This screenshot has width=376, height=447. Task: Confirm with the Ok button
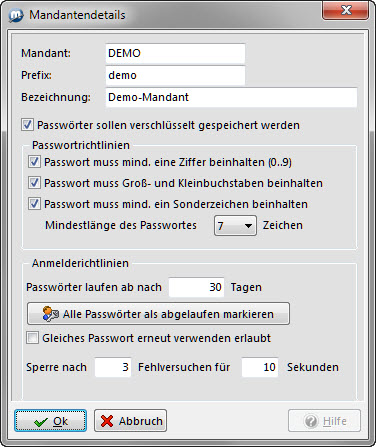(51, 421)
